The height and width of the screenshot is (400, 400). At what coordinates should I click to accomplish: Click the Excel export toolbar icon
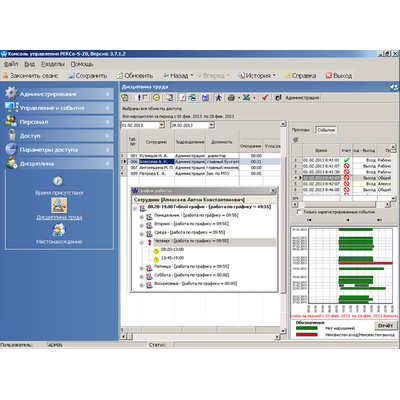coord(247,98)
